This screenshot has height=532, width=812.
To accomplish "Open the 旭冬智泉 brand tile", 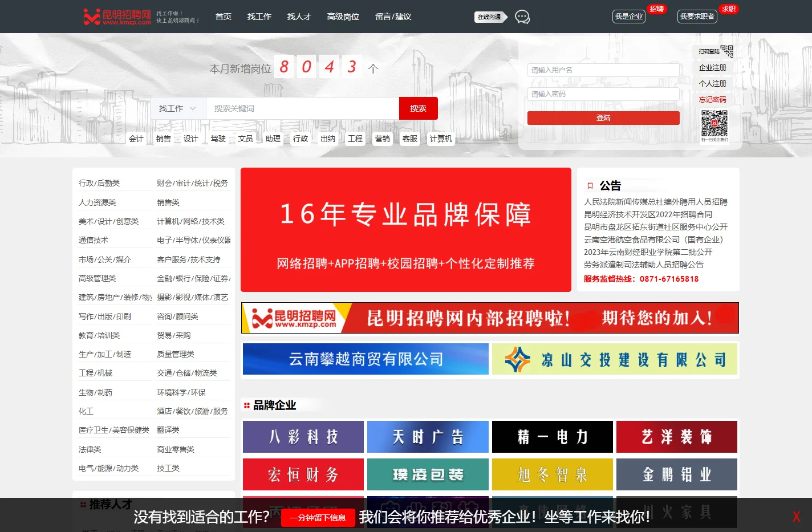I will pos(553,474).
